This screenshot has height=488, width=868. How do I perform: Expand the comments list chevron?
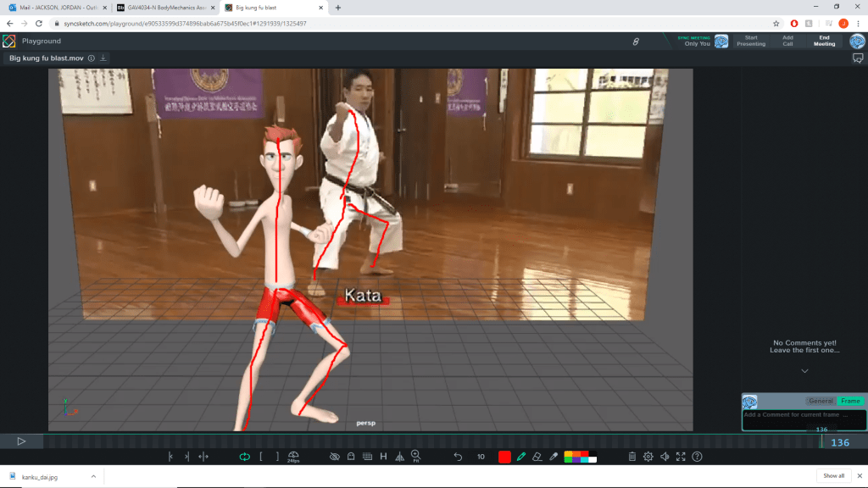coord(804,371)
